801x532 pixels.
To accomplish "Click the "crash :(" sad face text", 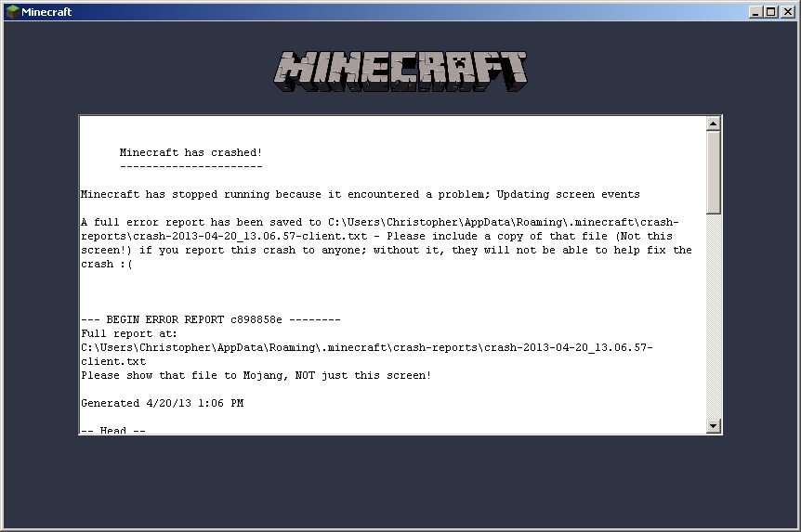I will [x=107, y=264].
